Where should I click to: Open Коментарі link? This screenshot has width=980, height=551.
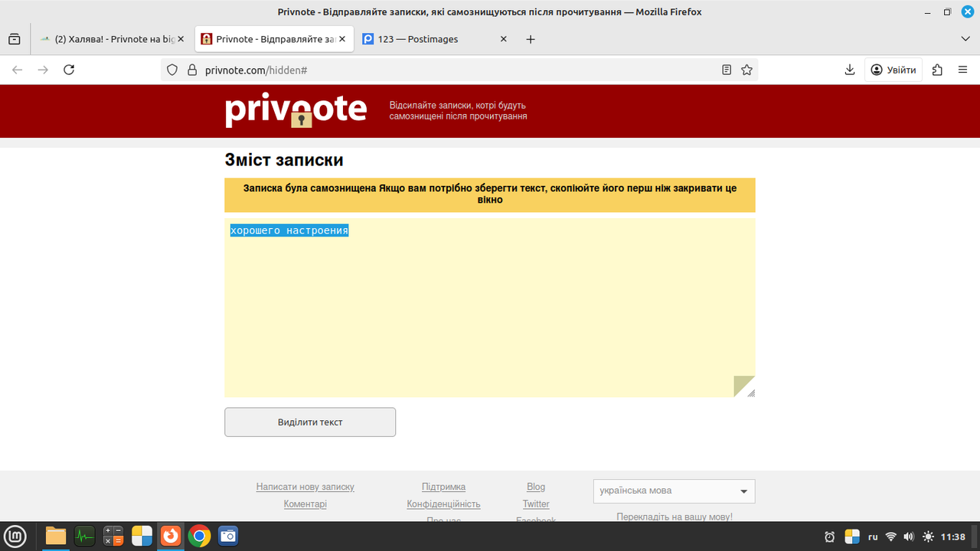305,504
